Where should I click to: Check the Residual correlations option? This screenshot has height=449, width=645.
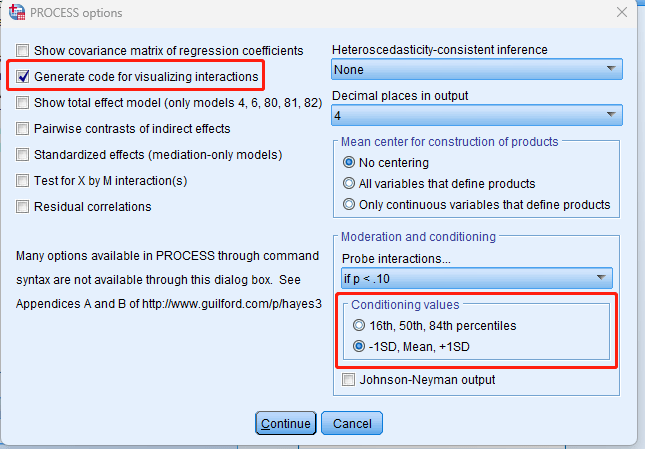pyautogui.click(x=23, y=207)
